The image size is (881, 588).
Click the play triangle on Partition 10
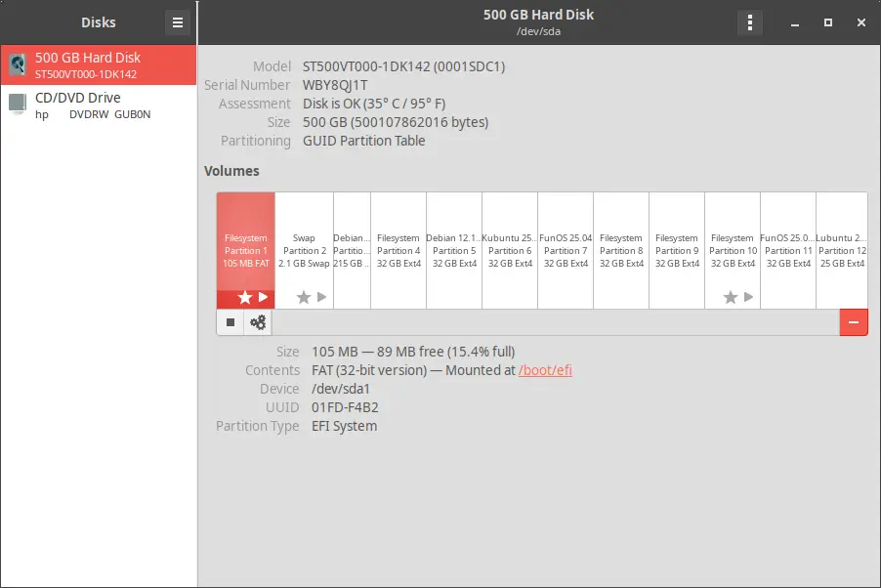coord(748,297)
